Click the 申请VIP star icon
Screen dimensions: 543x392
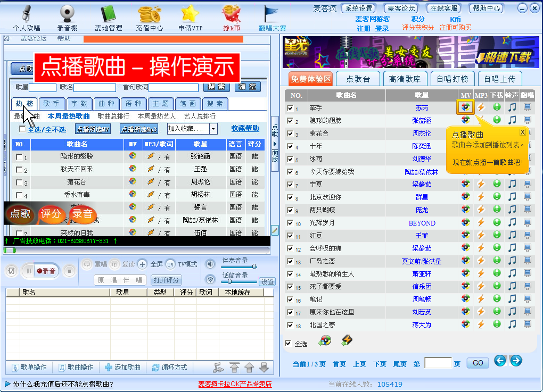pos(190,14)
